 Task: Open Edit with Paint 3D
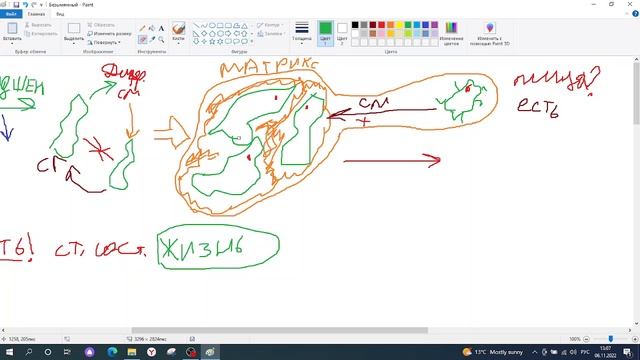click(489, 33)
